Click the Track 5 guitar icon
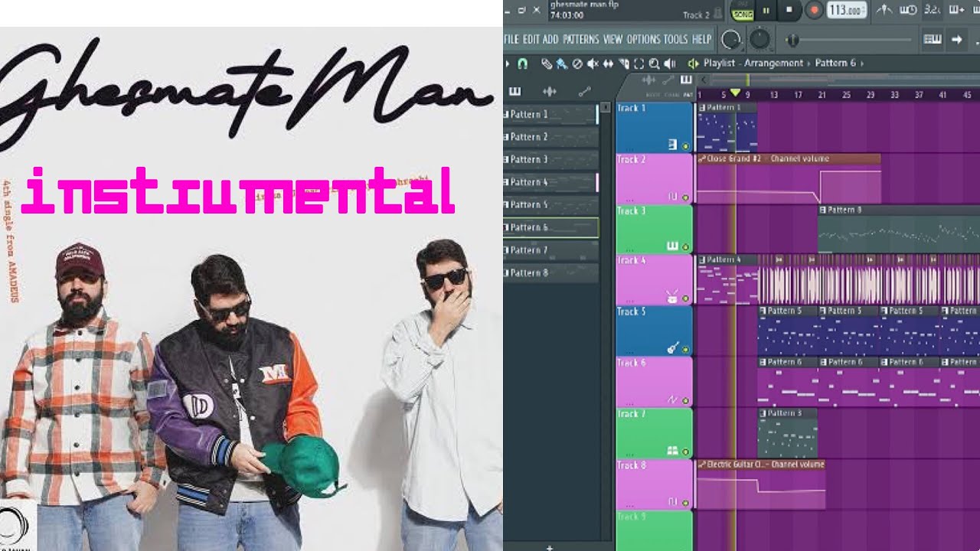The height and width of the screenshot is (551, 980). click(x=673, y=348)
